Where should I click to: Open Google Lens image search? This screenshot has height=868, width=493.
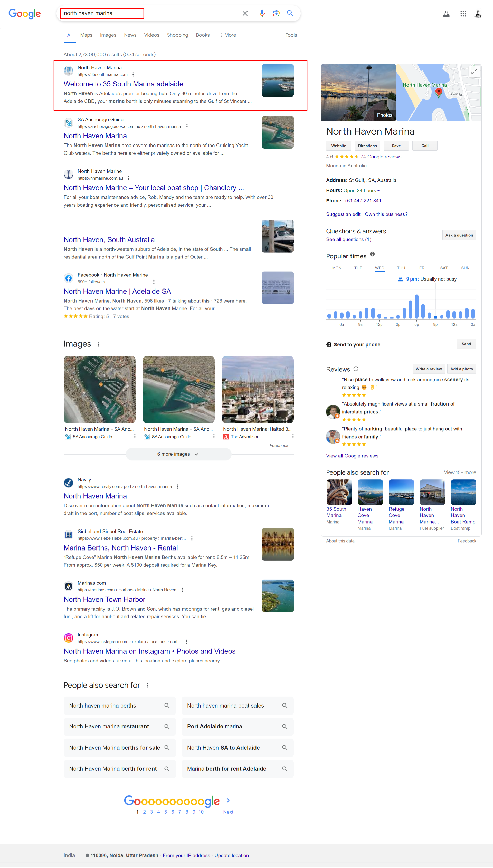click(276, 13)
